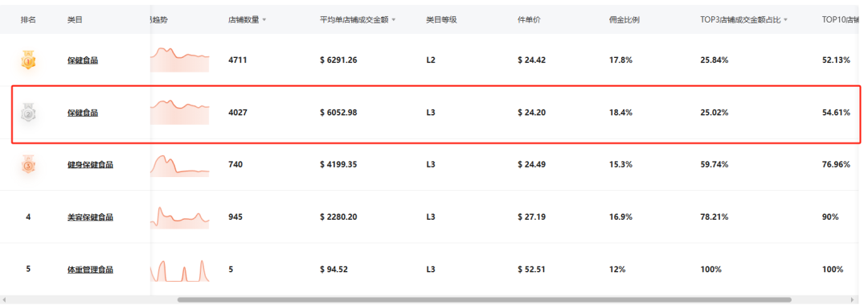Select the unit price $ 27.19
Viewport: 868px width, 305px height.
click(x=531, y=217)
